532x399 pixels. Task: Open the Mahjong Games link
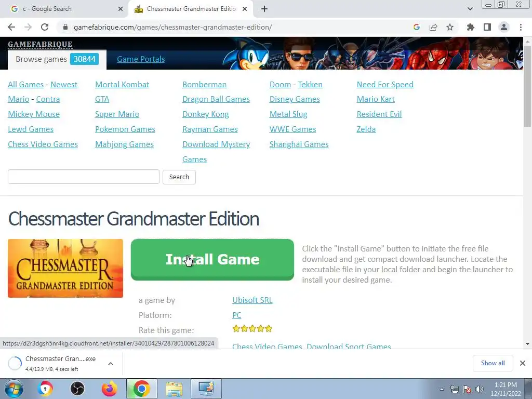click(x=124, y=144)
